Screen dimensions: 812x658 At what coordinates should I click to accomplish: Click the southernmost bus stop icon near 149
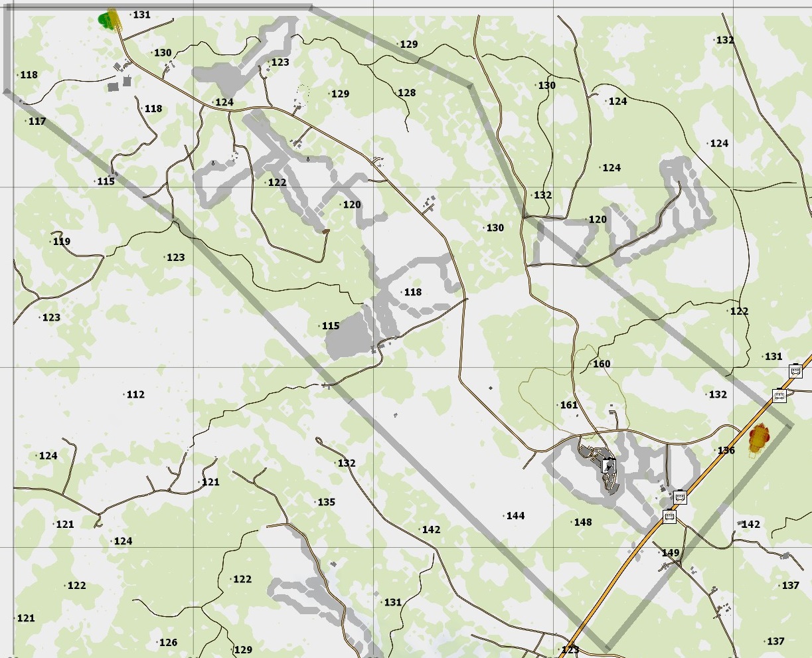(669, 516)
